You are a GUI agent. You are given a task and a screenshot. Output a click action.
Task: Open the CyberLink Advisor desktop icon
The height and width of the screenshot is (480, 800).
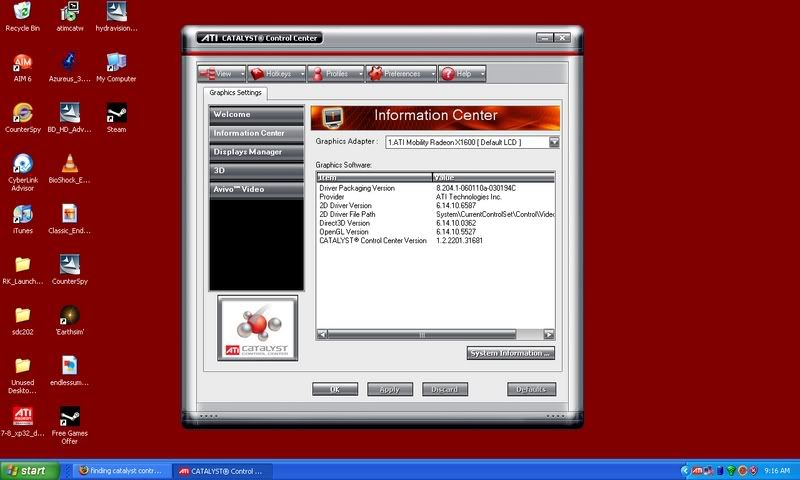[x=22, y=172]
